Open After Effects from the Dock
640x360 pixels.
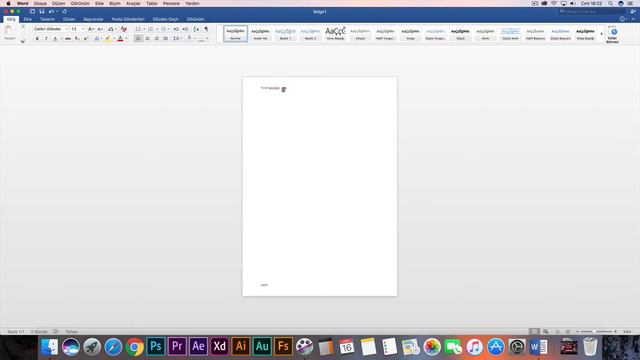click(198, 346)
